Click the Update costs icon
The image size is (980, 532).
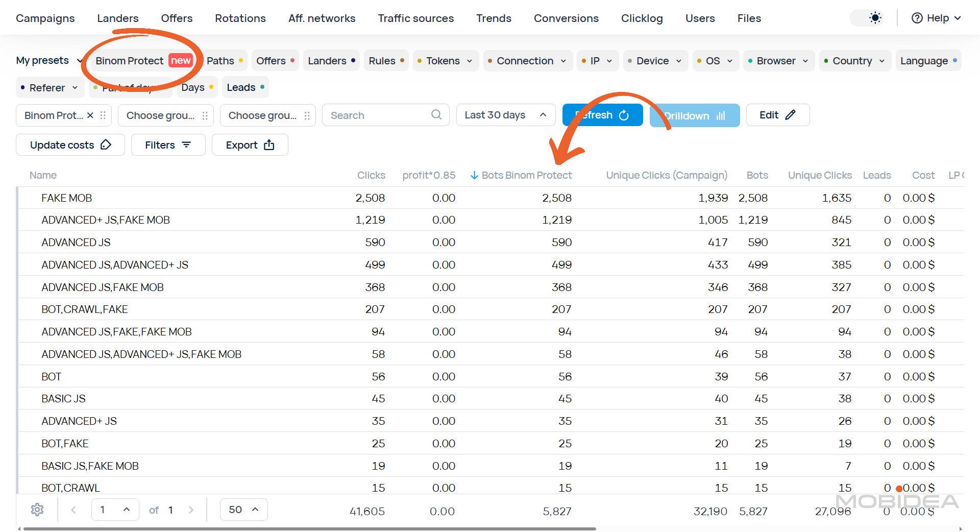click(x=106, y=144)
